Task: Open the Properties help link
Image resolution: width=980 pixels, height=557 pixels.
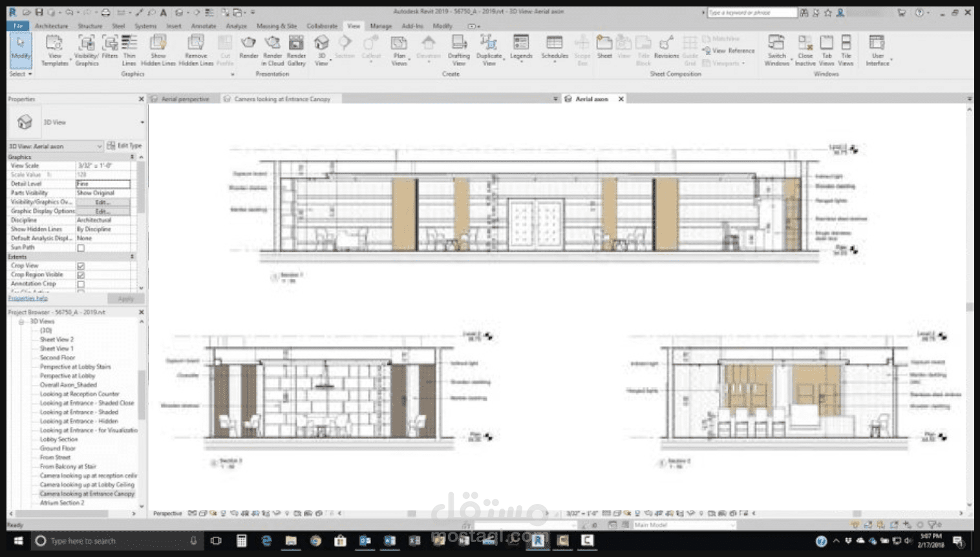Action: click(x=28, y=298)
